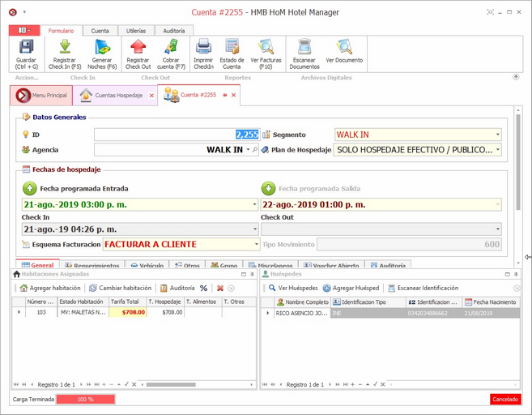Open the Auditoría ribbon tab
Image resolution: width=532 pixels, height=415 pixels.
click(x=173, y=31)
